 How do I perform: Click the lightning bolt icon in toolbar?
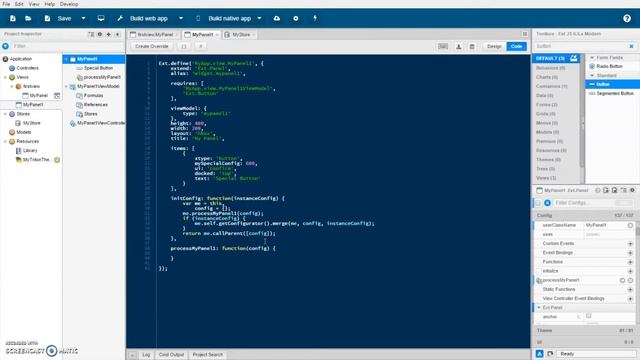(315, 18)
